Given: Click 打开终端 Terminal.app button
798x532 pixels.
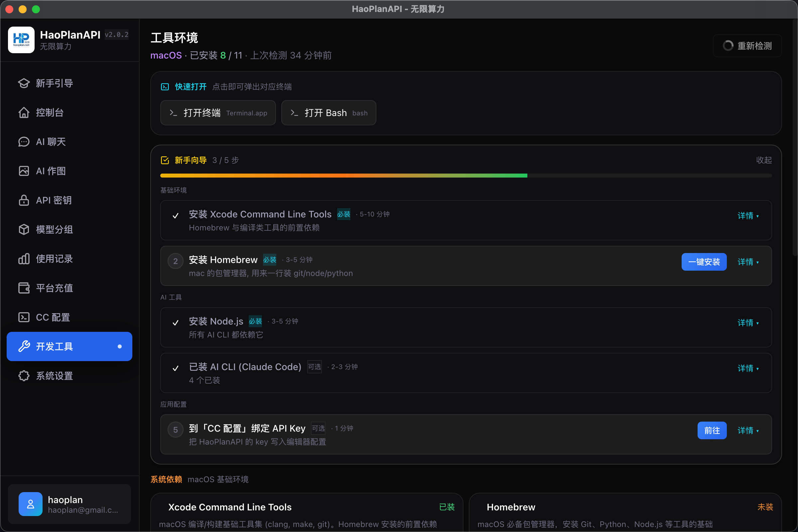Looking at the screenshot, I should (218, 113).
